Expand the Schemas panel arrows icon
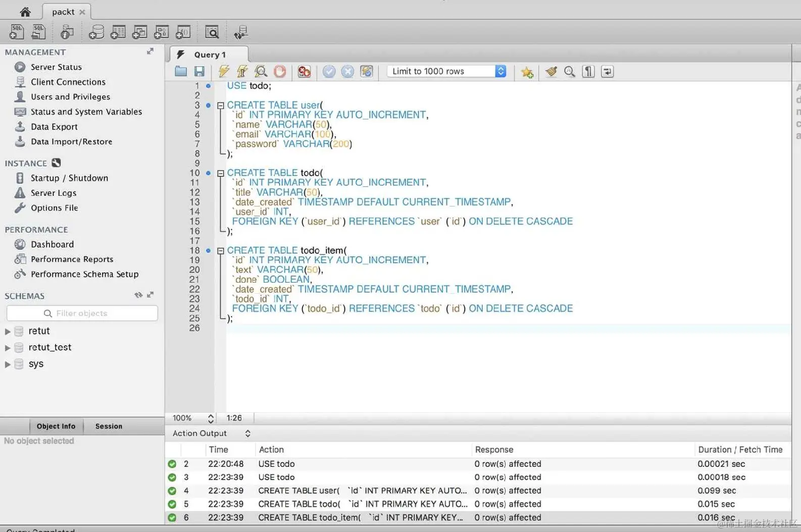 (150, 295)
